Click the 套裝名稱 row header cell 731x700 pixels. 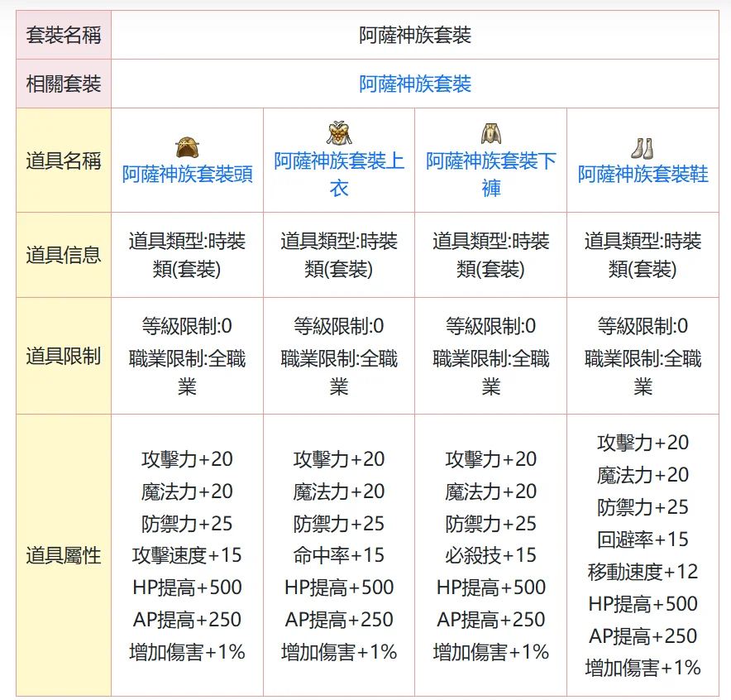[x=64, y=35]
